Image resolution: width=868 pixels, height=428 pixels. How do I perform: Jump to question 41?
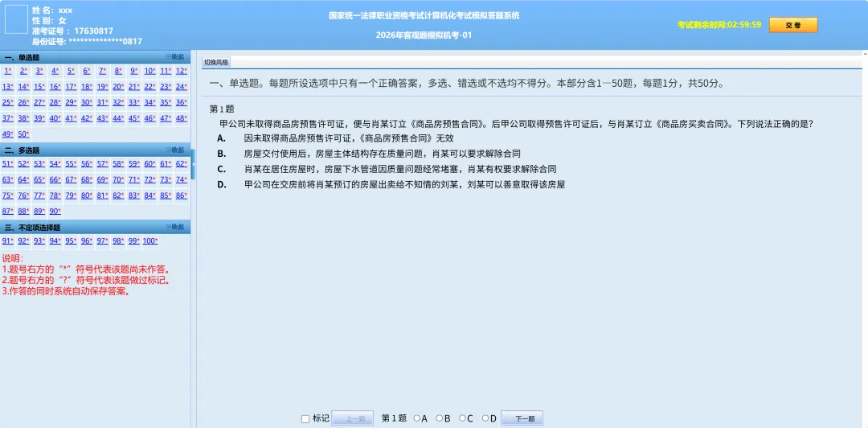point(71,118)
